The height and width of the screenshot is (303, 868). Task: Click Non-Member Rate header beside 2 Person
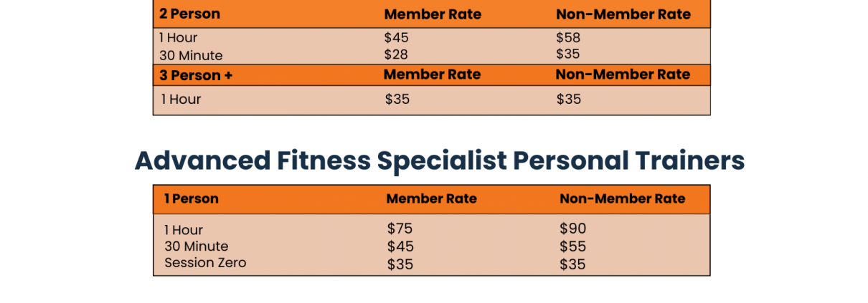[x=623, y=14]
